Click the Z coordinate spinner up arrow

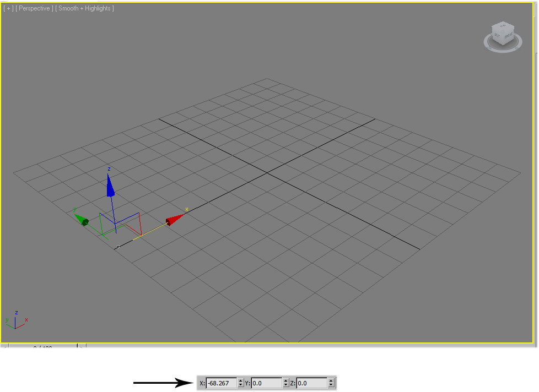coord(331,380)
